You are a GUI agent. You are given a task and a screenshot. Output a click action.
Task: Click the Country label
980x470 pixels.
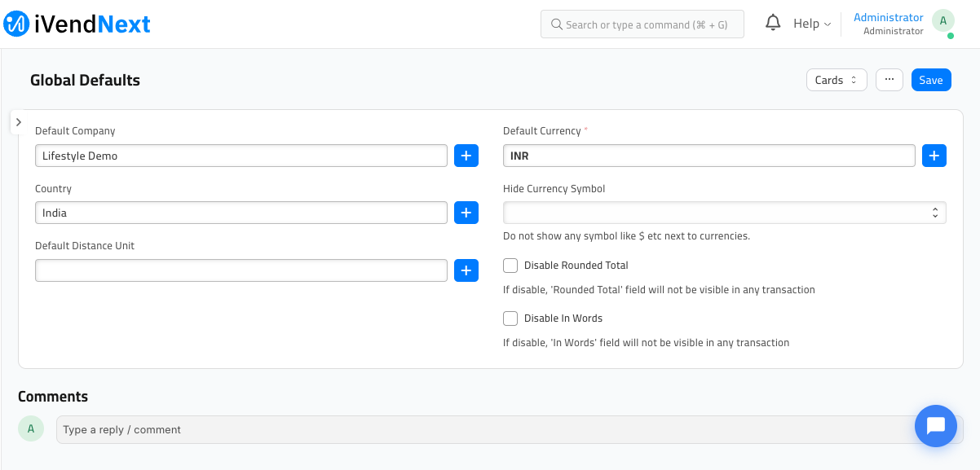(x=53, y=188)
